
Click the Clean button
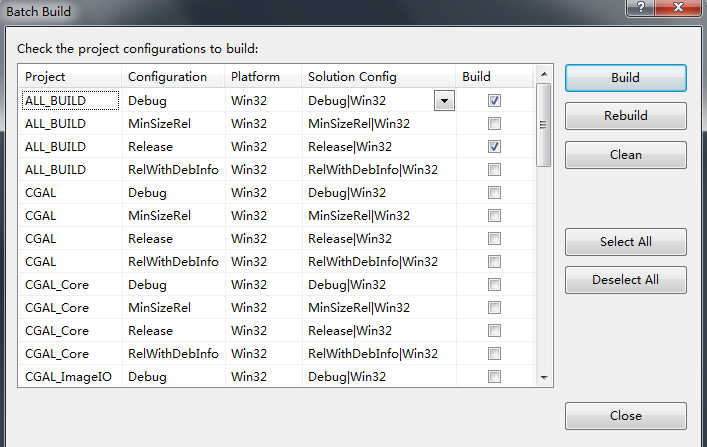tap(625, 155)
